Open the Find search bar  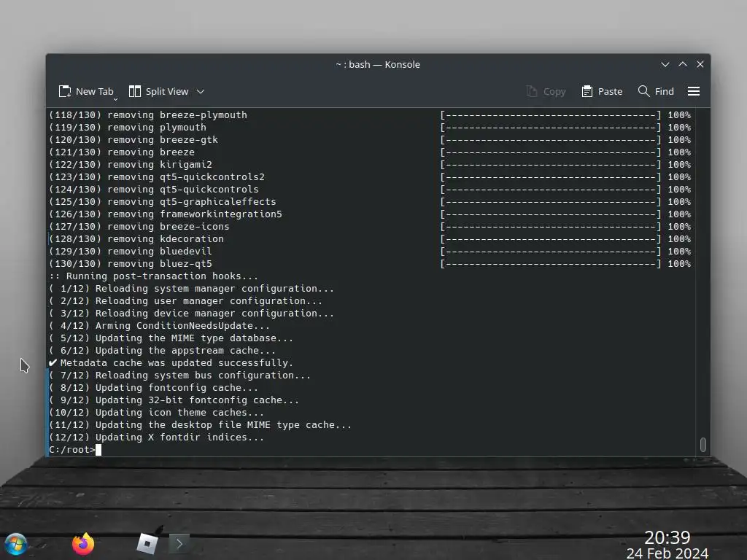pyautogui.click(x=656, y=91)
